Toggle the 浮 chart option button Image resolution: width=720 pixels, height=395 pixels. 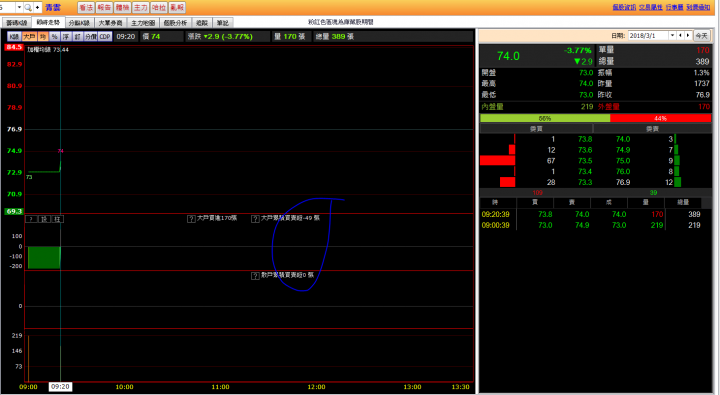66,36
